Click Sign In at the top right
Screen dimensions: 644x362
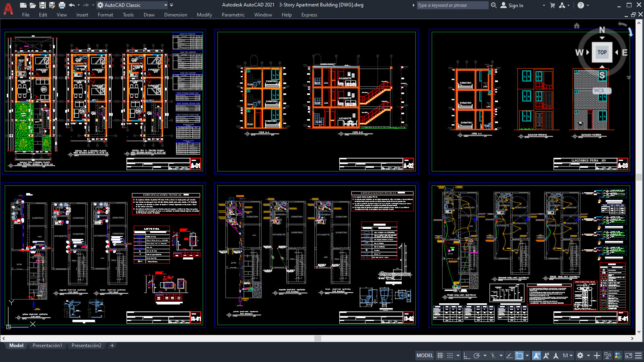click(516, 5)
